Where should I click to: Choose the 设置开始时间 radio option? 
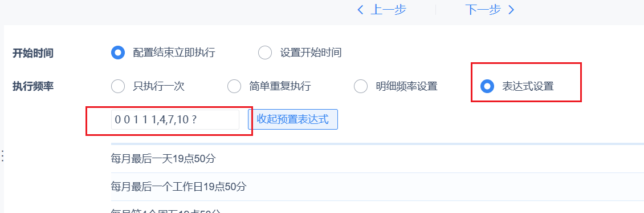265,53
